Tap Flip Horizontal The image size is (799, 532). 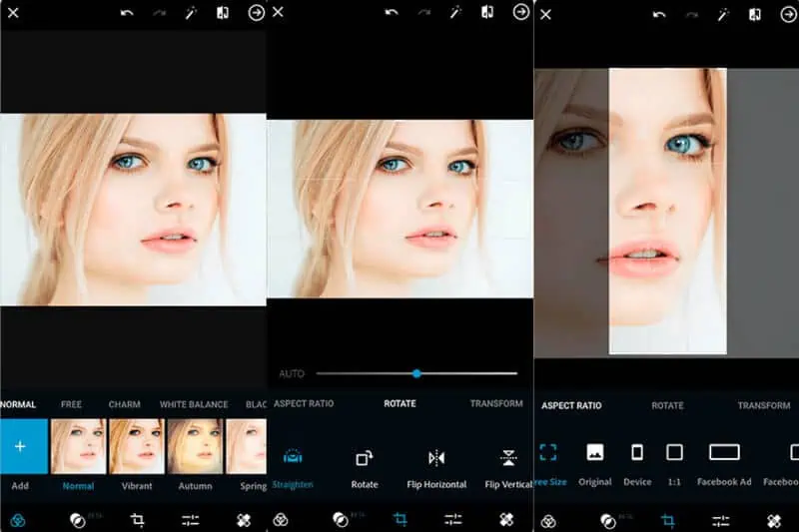pyautogui.click(x=436, y=469)
